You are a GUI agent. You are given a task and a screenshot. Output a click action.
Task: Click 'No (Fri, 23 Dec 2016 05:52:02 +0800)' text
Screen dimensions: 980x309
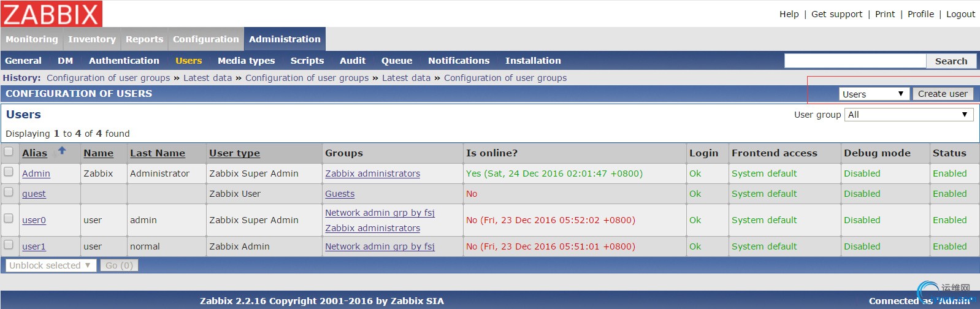(551, 220)
